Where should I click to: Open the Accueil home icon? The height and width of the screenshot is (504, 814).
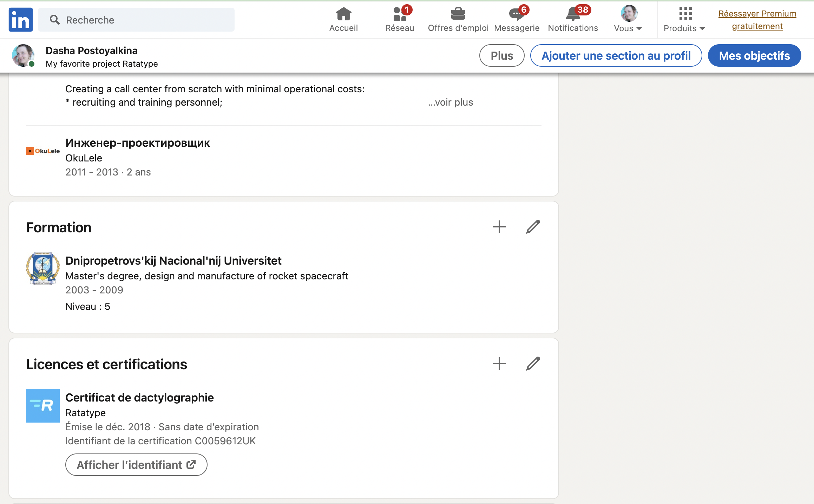343,15
